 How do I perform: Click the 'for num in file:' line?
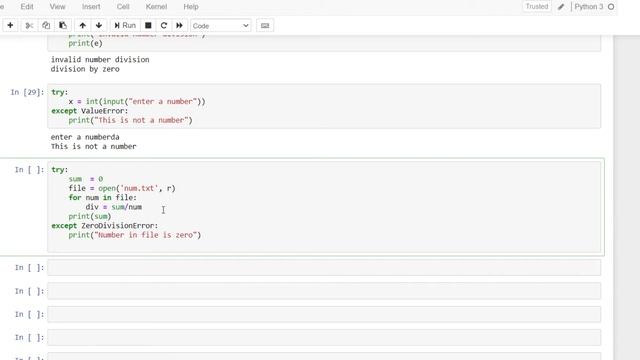coord(103,198)
